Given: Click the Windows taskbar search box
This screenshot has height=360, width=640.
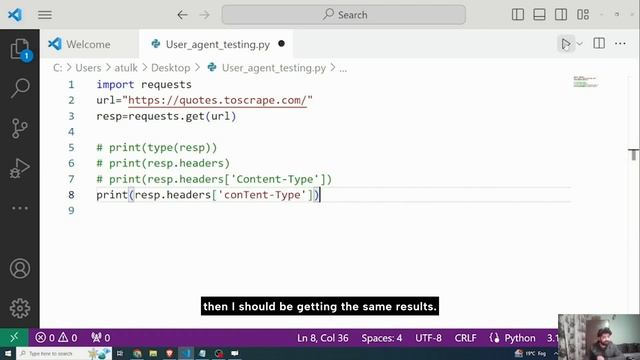Looking at the screenshot, I should click(63, 353).
